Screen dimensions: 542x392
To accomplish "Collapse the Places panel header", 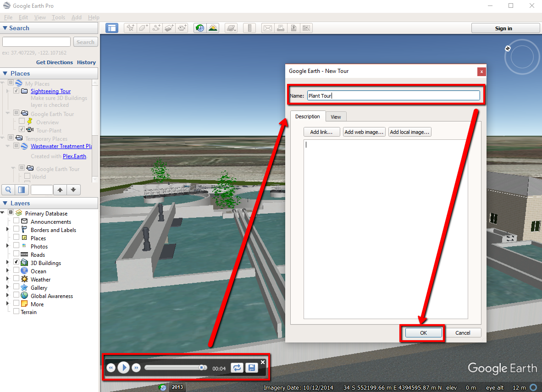I will click(49, 73).
